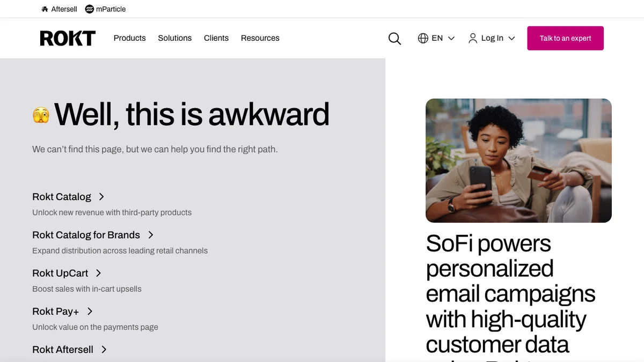Click 'Unlock value on the payments page' text
This screenshot has height=362, width=644.
point(95,327)
